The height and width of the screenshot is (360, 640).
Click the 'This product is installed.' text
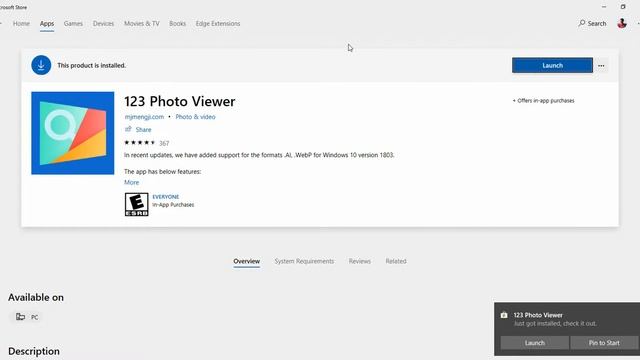coord(91,65)
